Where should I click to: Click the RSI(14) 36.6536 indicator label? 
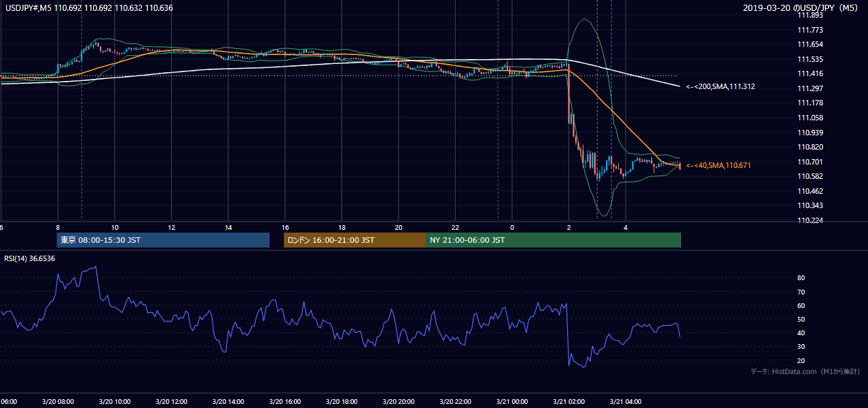30,258
